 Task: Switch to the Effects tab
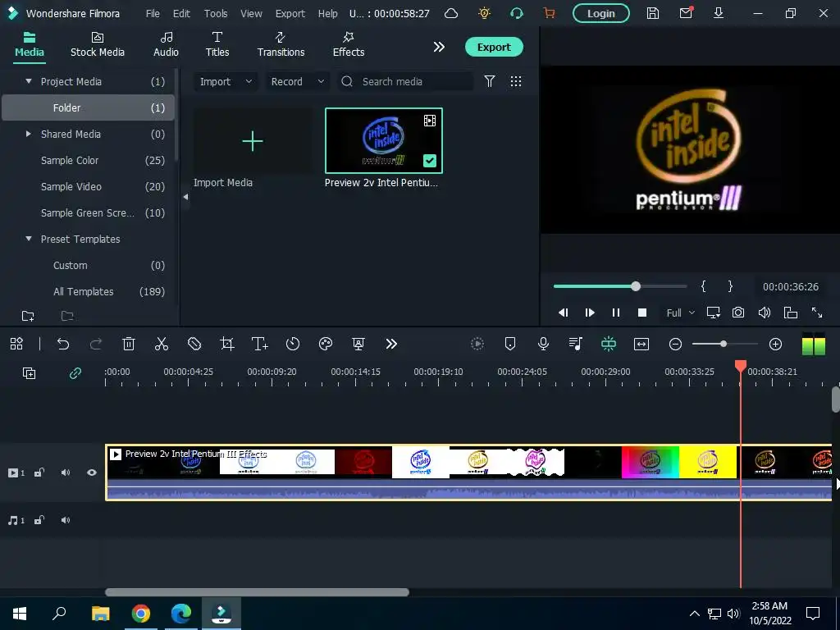(348, 44)
